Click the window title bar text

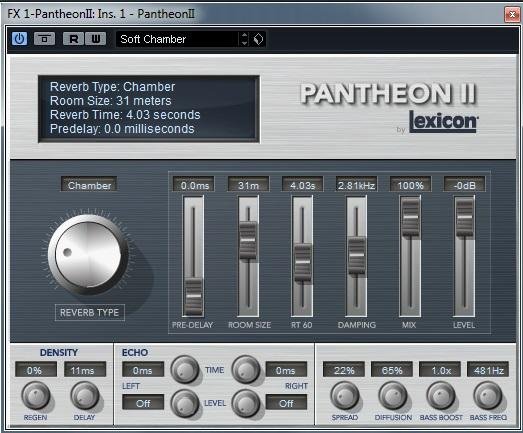tap(101, 14)
